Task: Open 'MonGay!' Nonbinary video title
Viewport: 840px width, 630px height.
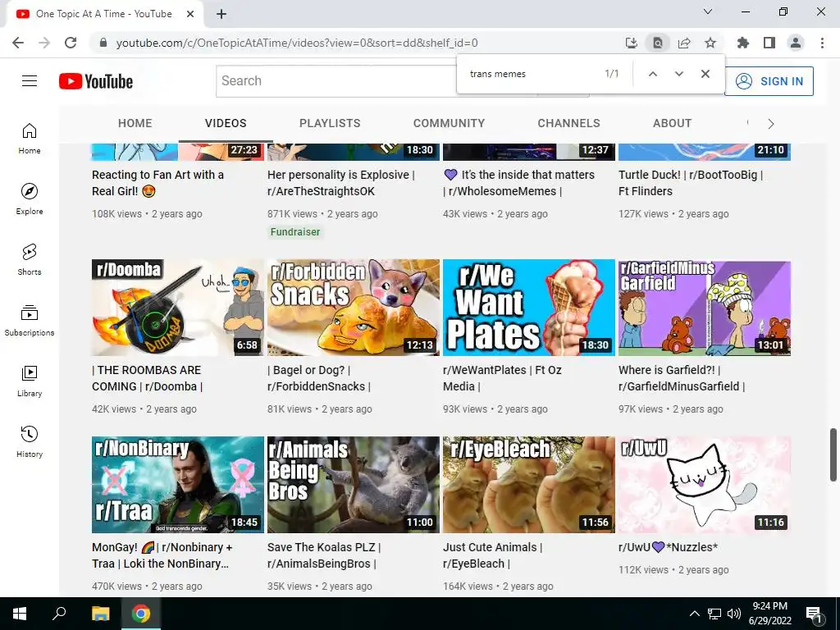Action: coord(162,555)
